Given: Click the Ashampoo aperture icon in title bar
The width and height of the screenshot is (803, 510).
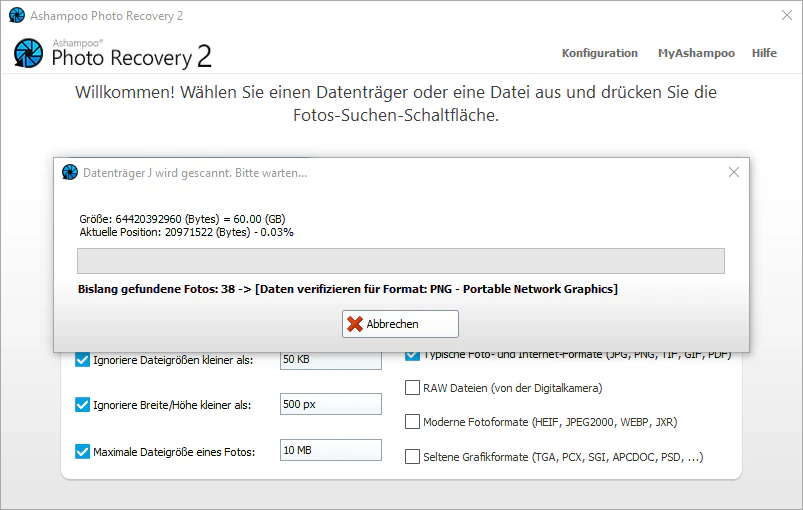Looking at the screenshot, I should (x=17, y=15).
